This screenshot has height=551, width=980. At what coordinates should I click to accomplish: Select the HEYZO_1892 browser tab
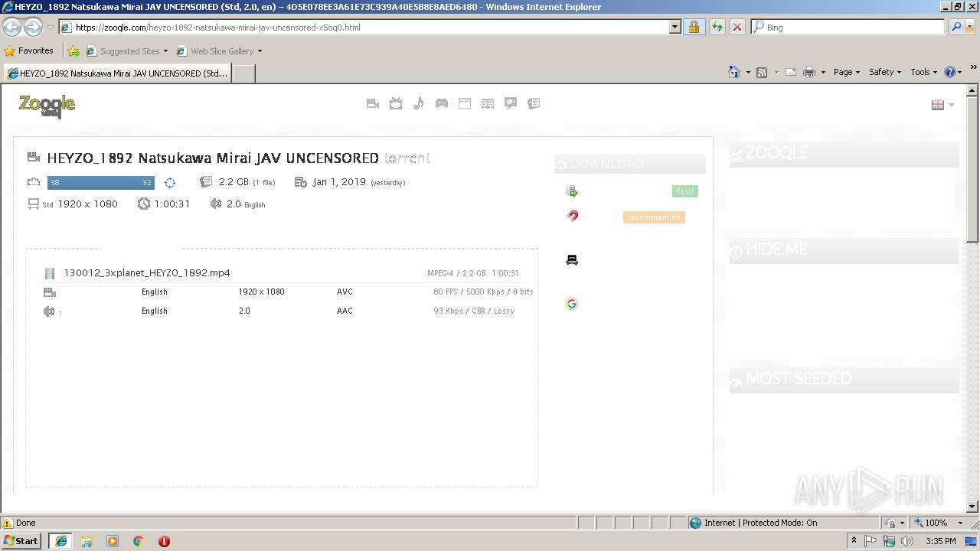point(117,73)
